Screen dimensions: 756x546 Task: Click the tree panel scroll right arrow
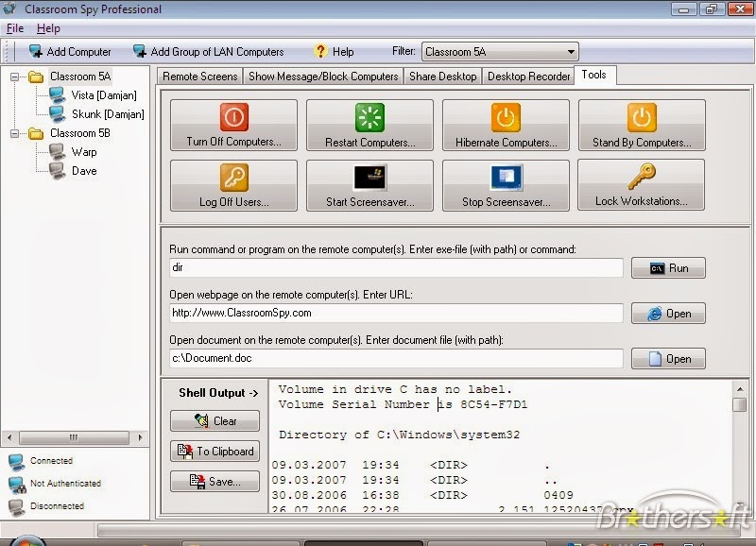coord(140,437)
